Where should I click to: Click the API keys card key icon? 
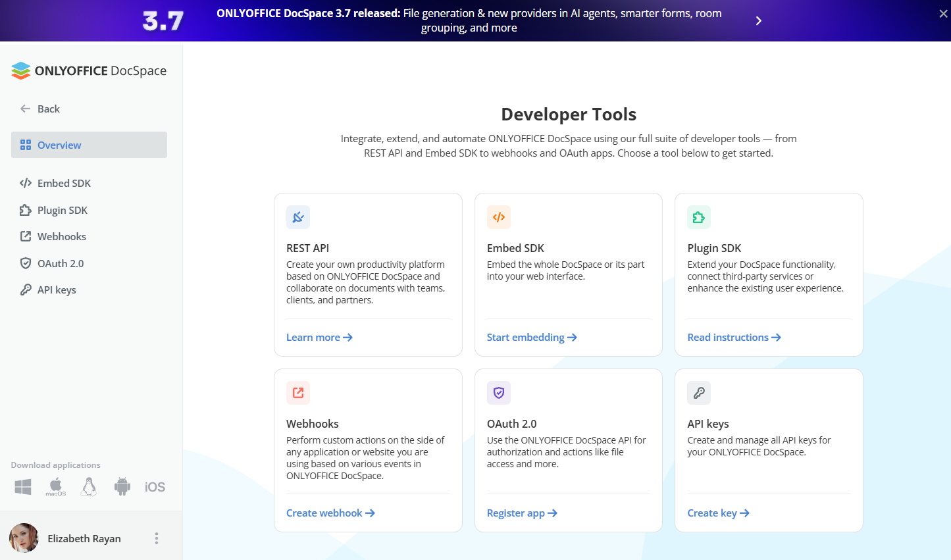click(x=699, y=393)
